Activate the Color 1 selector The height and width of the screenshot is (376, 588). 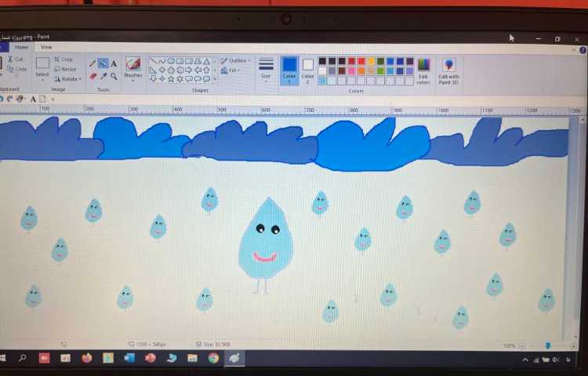tap(289, 69)
